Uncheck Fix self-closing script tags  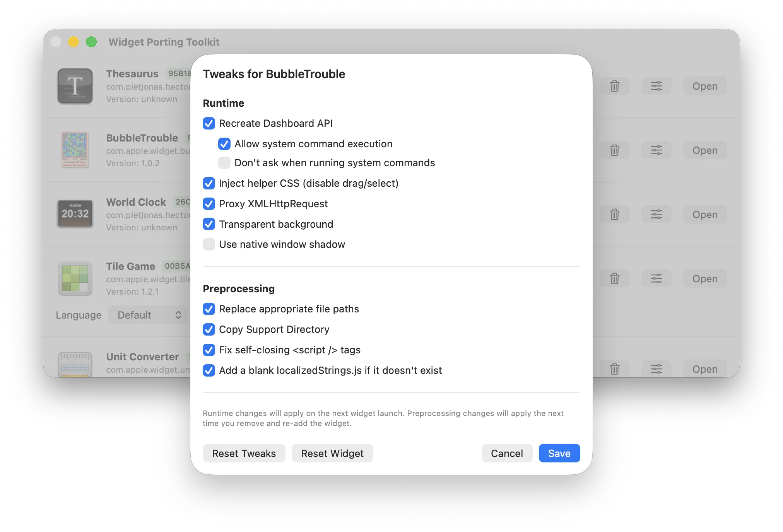[209, 350]
